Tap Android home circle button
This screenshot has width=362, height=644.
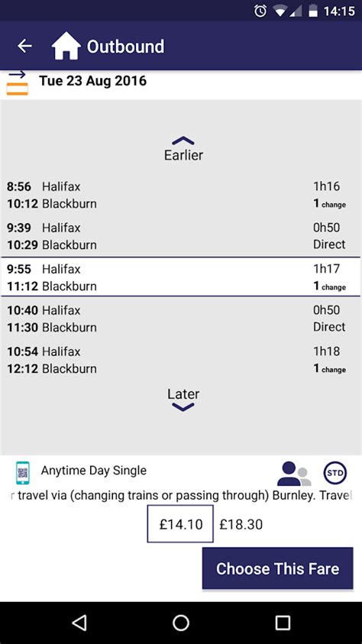(x=181, y=623)
